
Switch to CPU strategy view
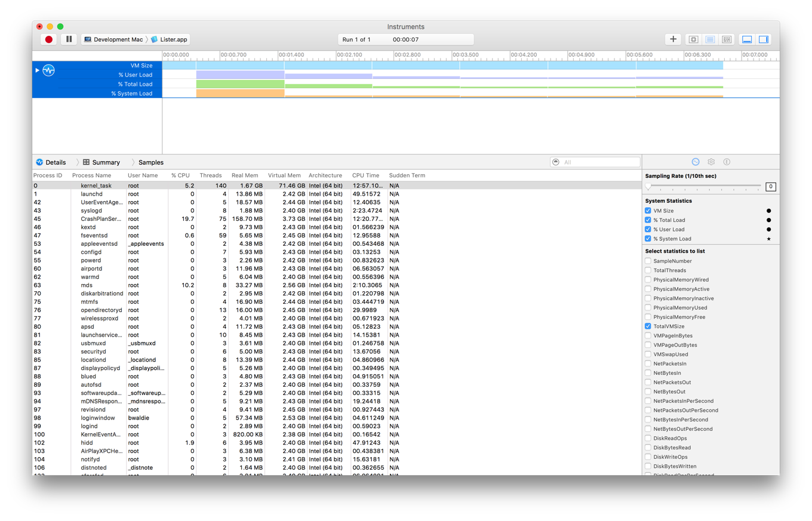coord(693,39)
